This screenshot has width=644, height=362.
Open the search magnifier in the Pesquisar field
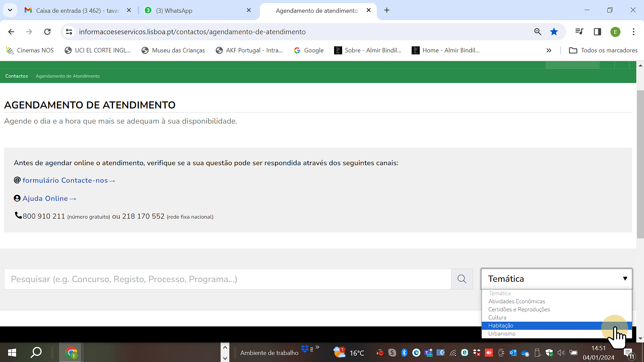[x=461, y=279]
